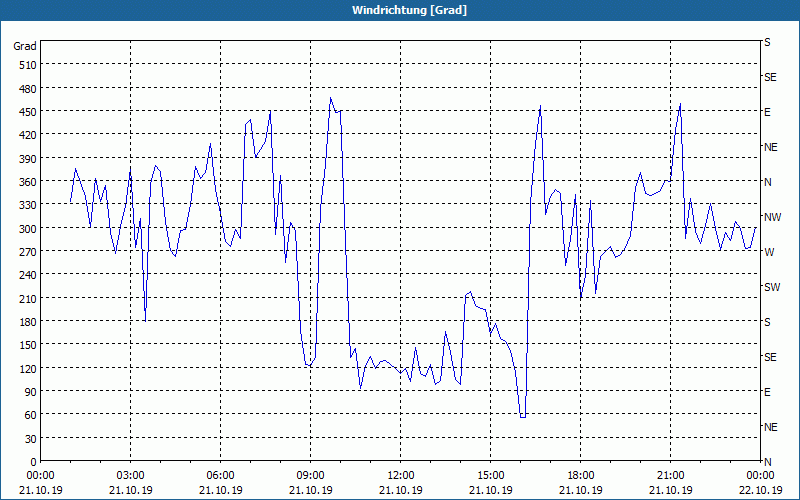Screen dimensions: 800x500
Task: Click the "SW" compass label
Action: click(x=772, y=287)
